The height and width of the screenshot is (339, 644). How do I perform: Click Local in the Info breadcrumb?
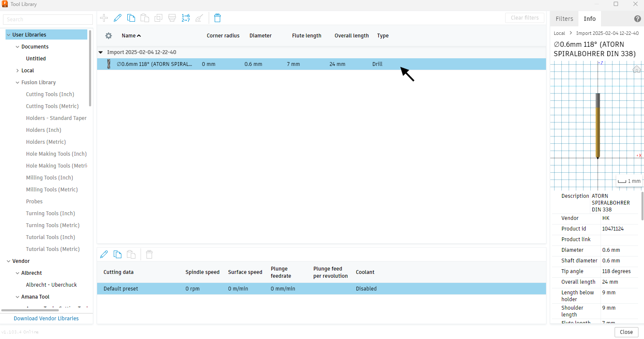(x=559, y=33)
